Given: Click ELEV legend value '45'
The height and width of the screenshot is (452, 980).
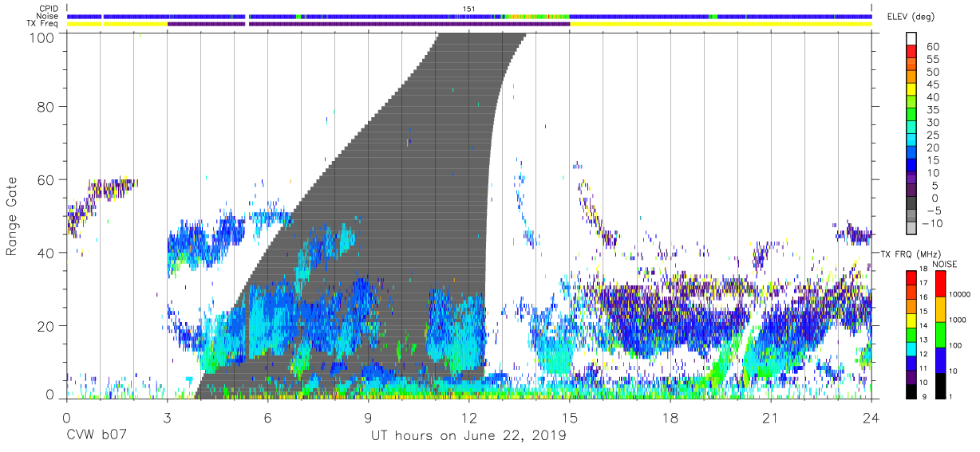Looking at the screenshot, I should (x=933, y=85).
